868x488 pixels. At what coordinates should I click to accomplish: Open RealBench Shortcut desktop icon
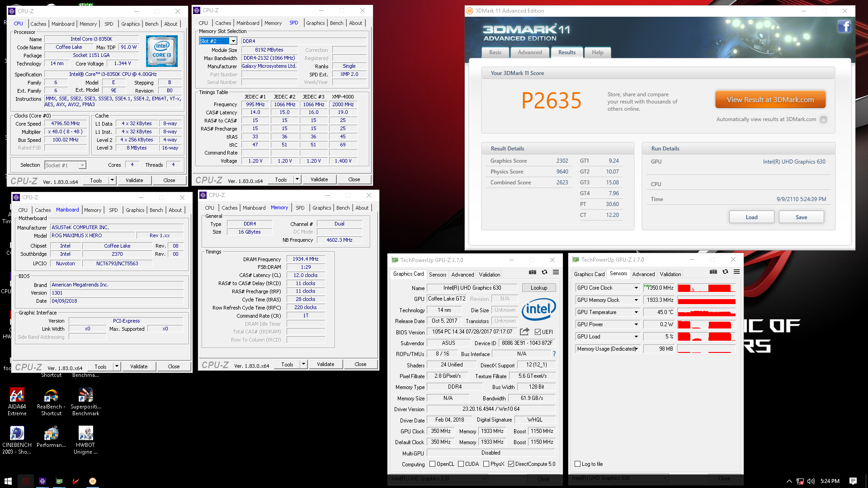(x=51, y=402)
